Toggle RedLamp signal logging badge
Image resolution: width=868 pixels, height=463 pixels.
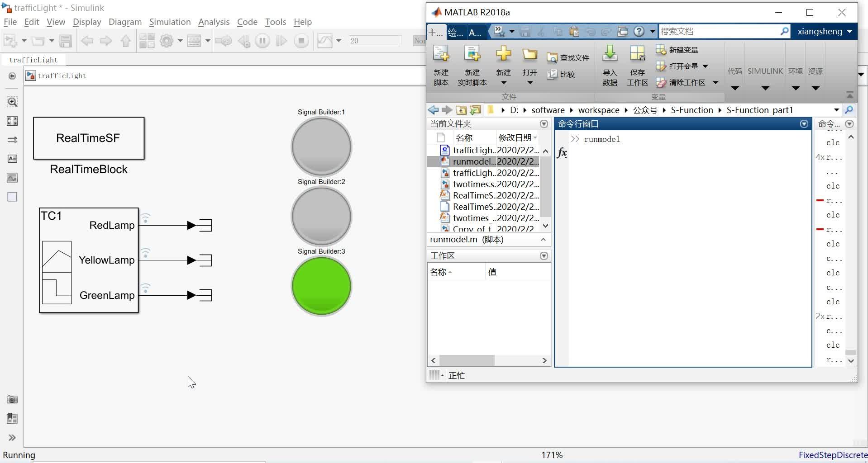(145, 218)
